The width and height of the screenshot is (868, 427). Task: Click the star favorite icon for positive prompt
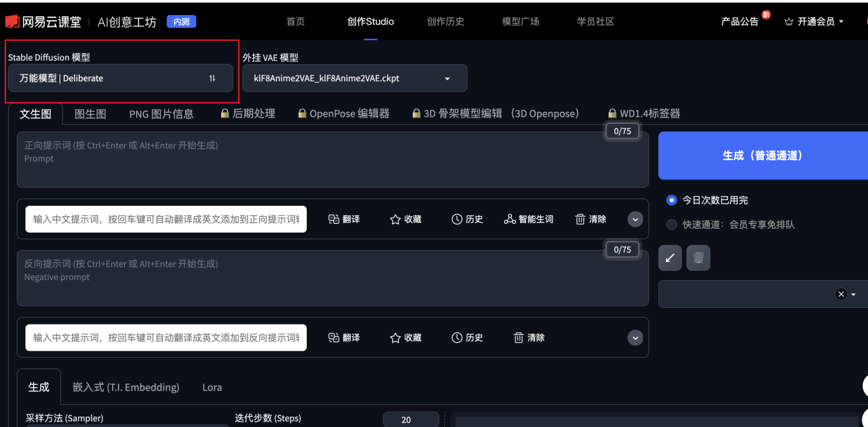(395, 219)
